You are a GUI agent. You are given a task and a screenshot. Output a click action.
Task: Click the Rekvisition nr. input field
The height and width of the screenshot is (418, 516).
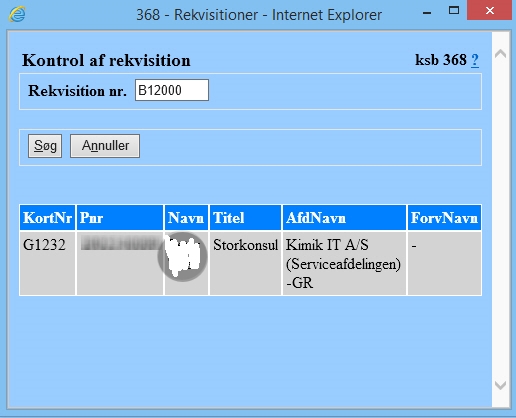(x=172, y=90)
